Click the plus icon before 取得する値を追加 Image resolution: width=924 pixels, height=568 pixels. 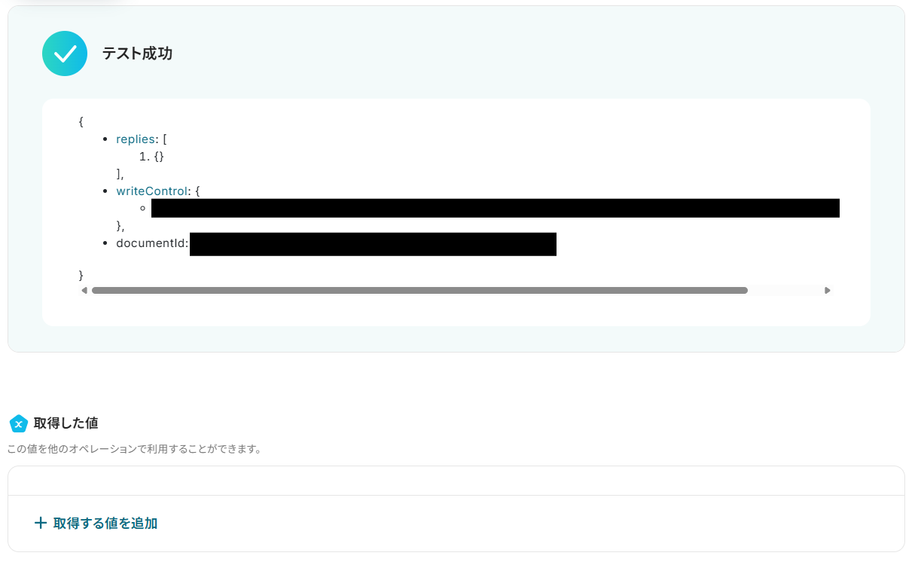tap(41, 523)
